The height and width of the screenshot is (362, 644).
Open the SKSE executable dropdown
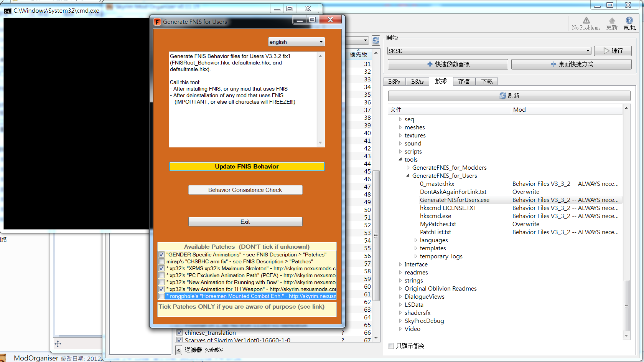pyautogui.click(x=489, y=51)
